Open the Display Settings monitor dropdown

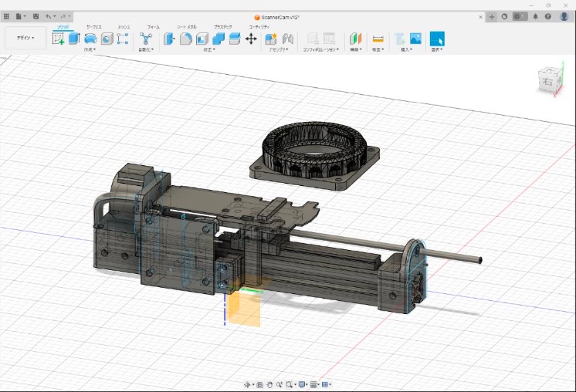[x=302, y=384]
